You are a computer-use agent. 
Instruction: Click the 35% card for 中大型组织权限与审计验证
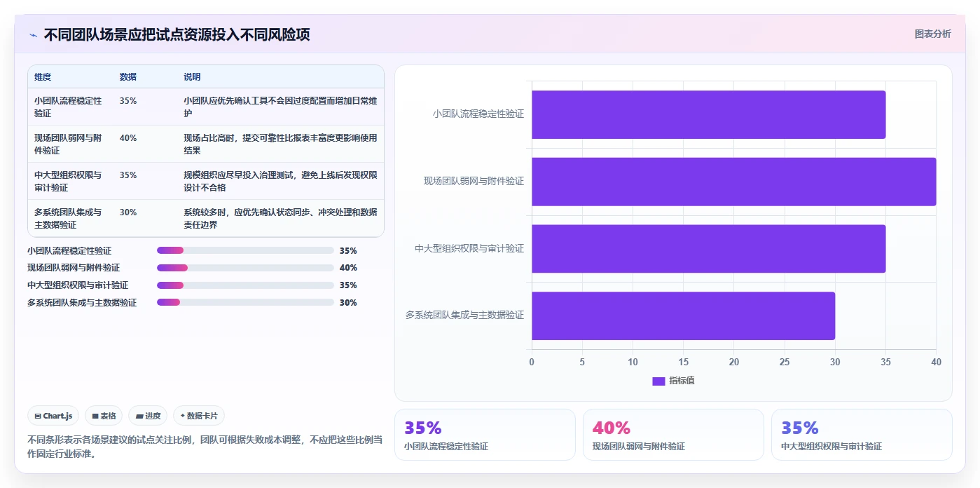862,435
